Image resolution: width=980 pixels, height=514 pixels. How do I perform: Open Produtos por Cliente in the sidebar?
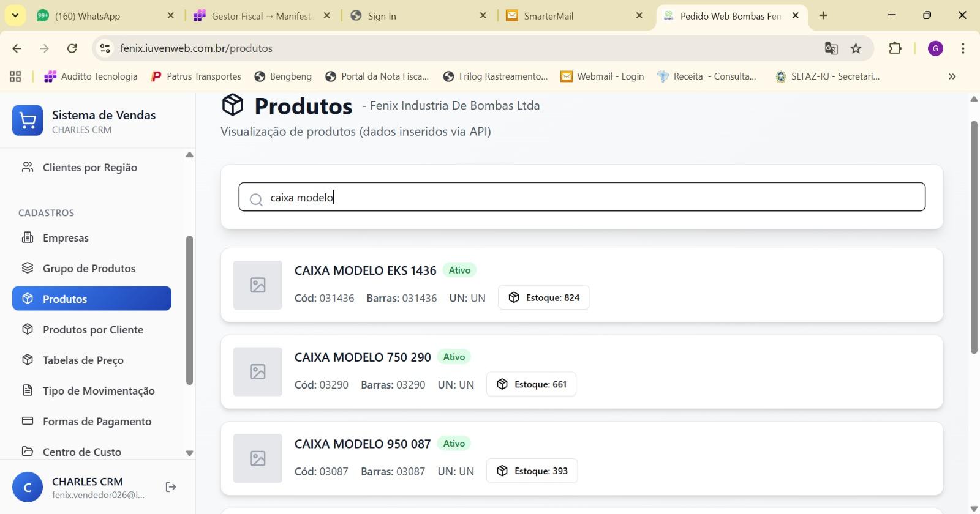tap(92, 330)
